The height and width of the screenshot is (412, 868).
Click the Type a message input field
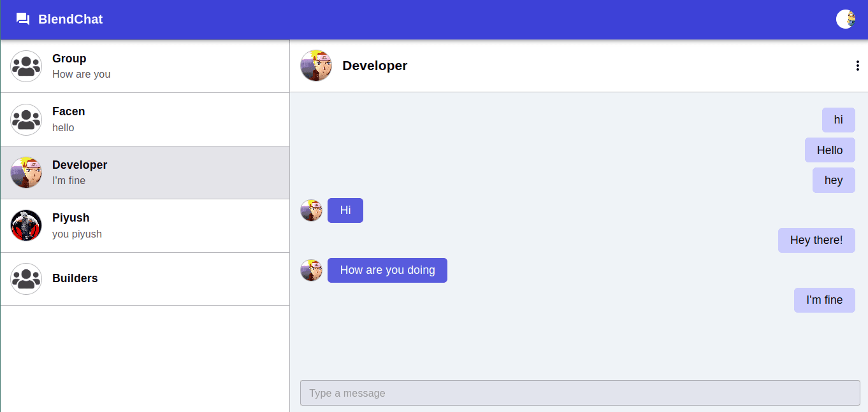click(580, 393)
